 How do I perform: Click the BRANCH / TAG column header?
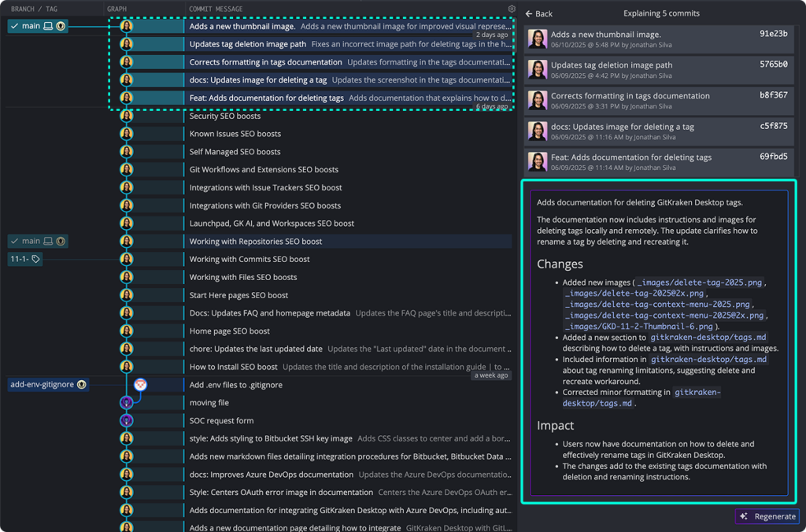pyautogui.click(x=35, y=9)
